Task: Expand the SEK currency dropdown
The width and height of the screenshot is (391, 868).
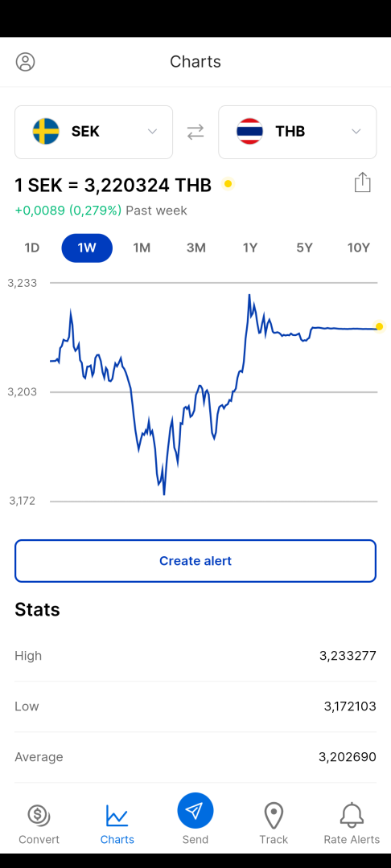Action: point(93,132)
